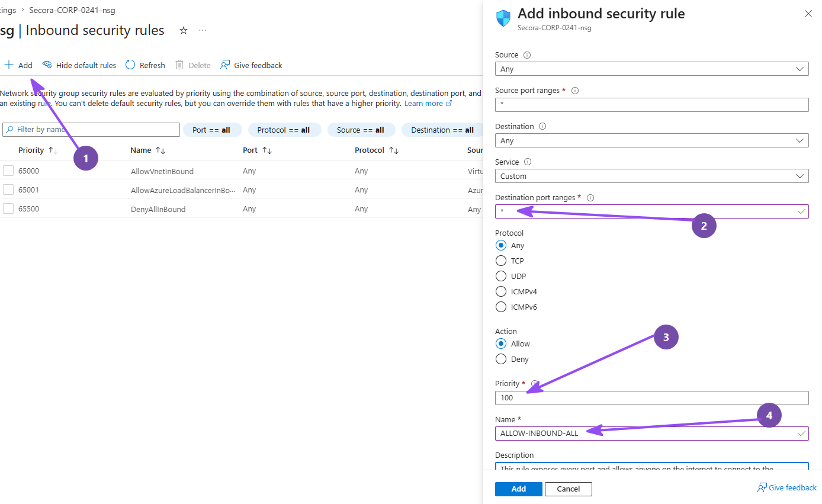
Task: Expand the Service Custom dropdown
Action: pos(652,176)
